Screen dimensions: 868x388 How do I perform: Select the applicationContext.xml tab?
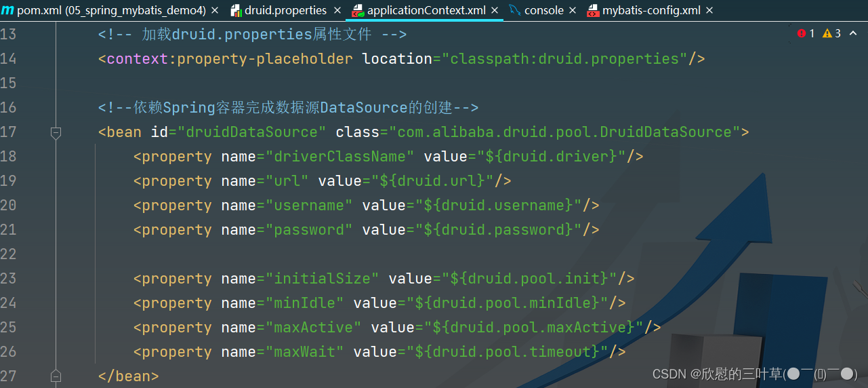[x=427, y=10]
